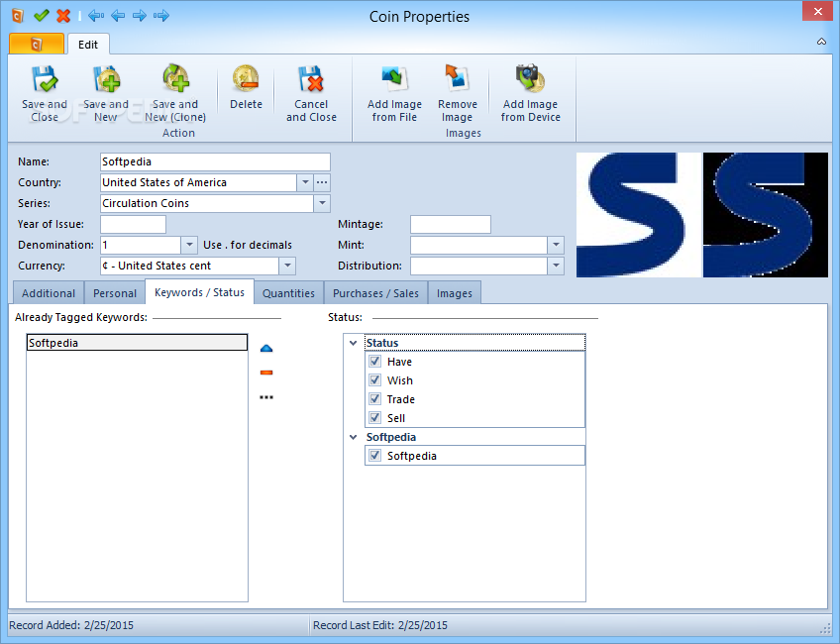Open the Currency dropdown arrow
This screenshot has height=644, width=840.
(287, 266)
